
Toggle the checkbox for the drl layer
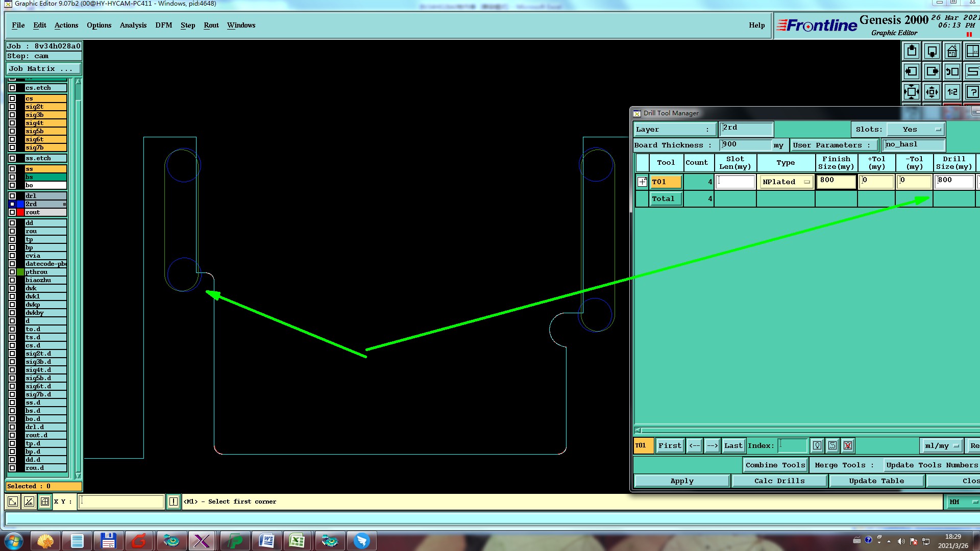pyautogui.click(x=12, y=196)
